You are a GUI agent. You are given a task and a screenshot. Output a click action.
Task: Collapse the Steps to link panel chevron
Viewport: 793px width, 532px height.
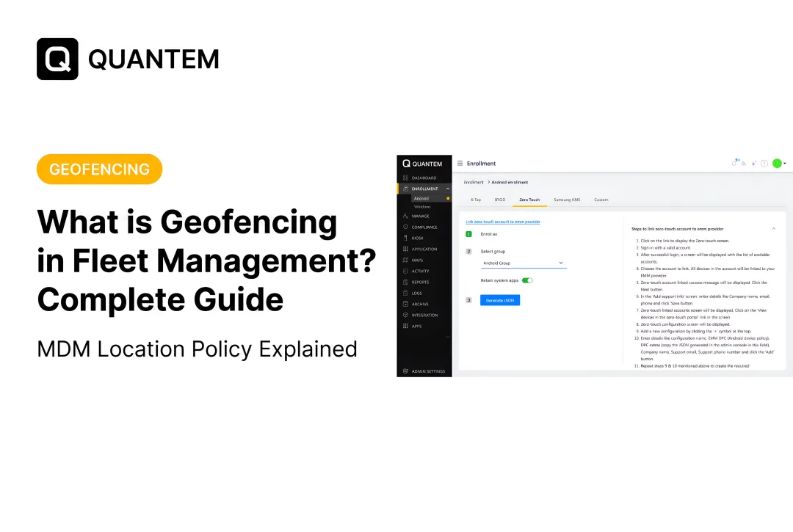(x=773, y=229)
